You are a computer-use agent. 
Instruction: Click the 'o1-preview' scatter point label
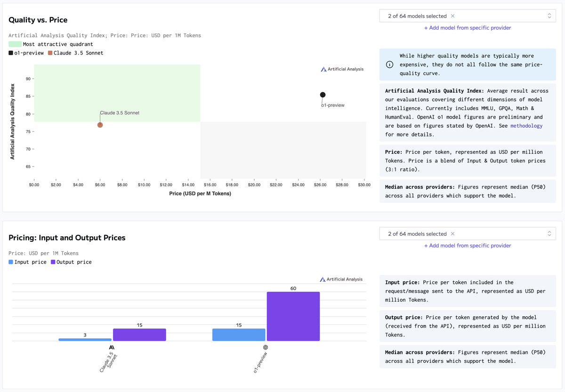[333, 105]
